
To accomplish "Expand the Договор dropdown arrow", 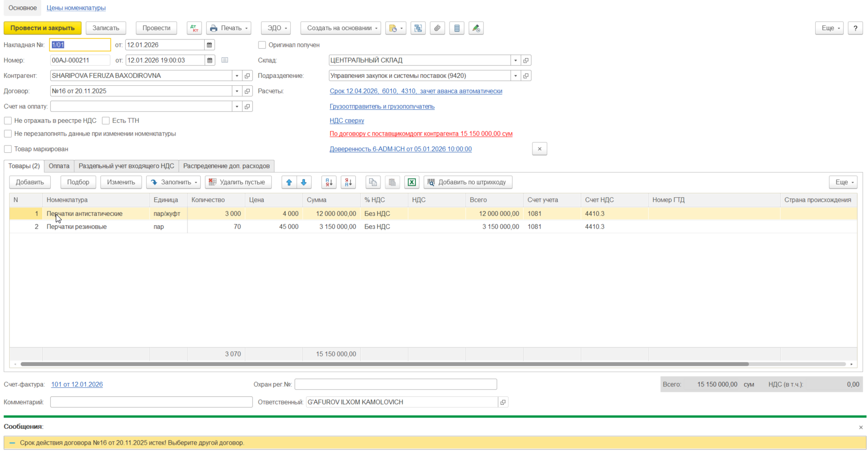I will (x=237, y=91).
